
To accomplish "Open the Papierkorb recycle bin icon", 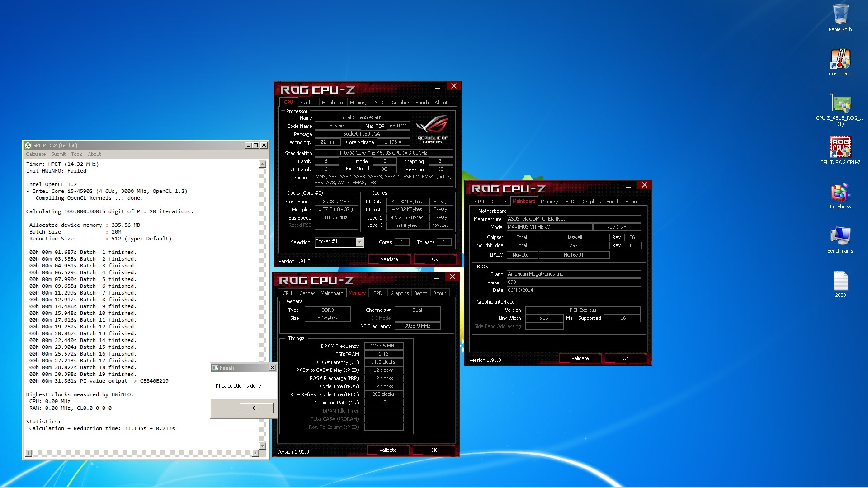I will [840, 18].
